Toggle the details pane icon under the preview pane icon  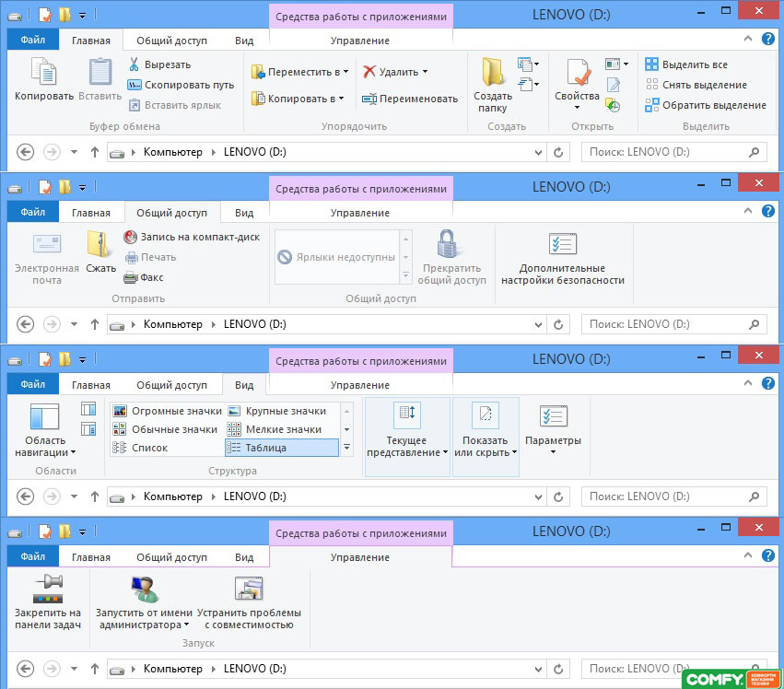(x=88, y=429)
